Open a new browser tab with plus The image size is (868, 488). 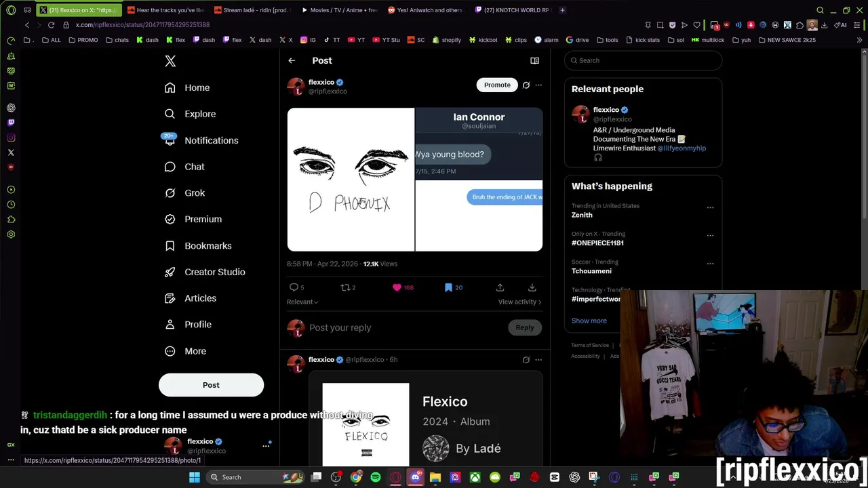pyautogui.click(x=563, y=10)
